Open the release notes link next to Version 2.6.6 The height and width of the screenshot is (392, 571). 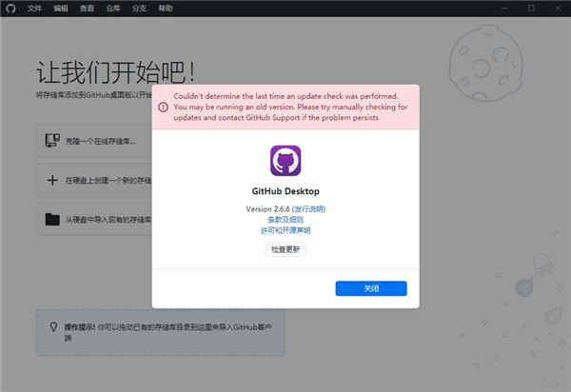click(308, 209)
